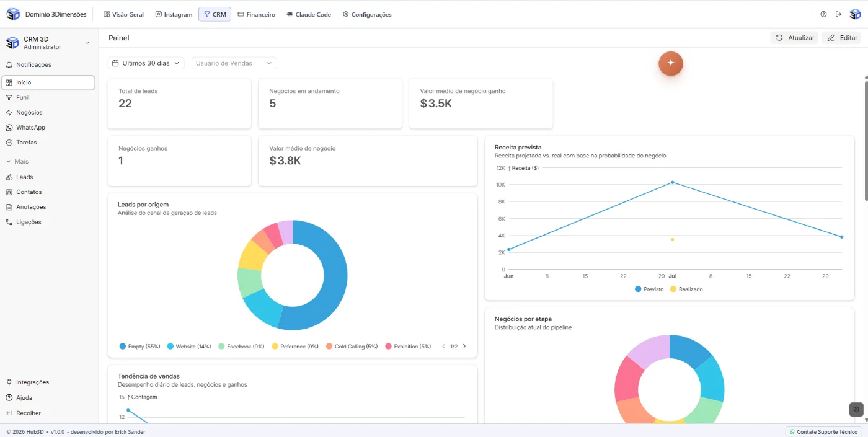Click Contate Suporte Técnico link
Viewport: 868px width, 437px height.
click(x=823, y=431)
